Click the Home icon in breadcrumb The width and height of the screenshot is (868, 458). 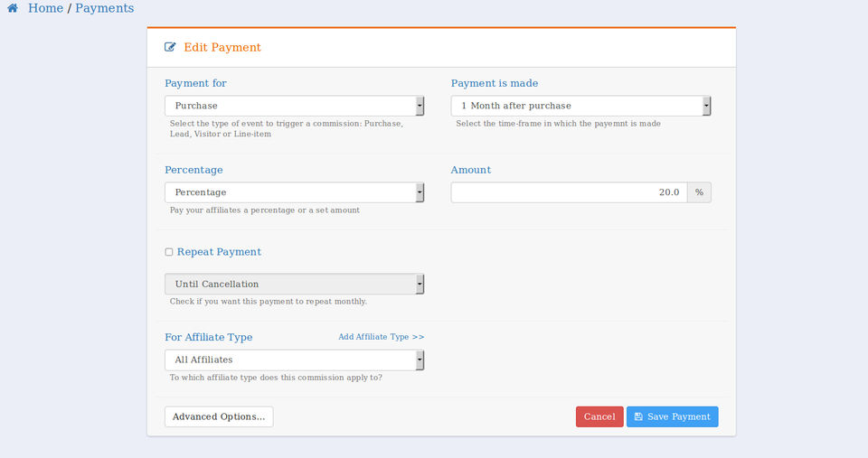pos(13,8)
